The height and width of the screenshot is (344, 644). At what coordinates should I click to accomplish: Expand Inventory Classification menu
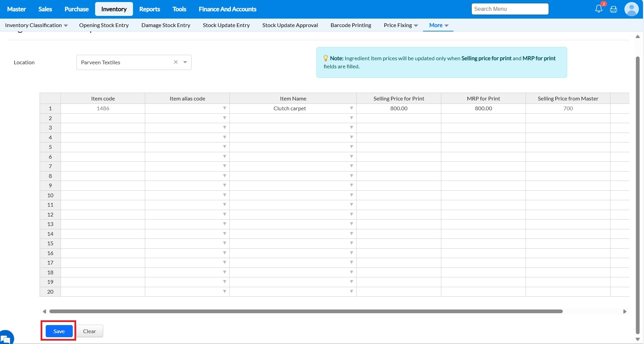36,25
